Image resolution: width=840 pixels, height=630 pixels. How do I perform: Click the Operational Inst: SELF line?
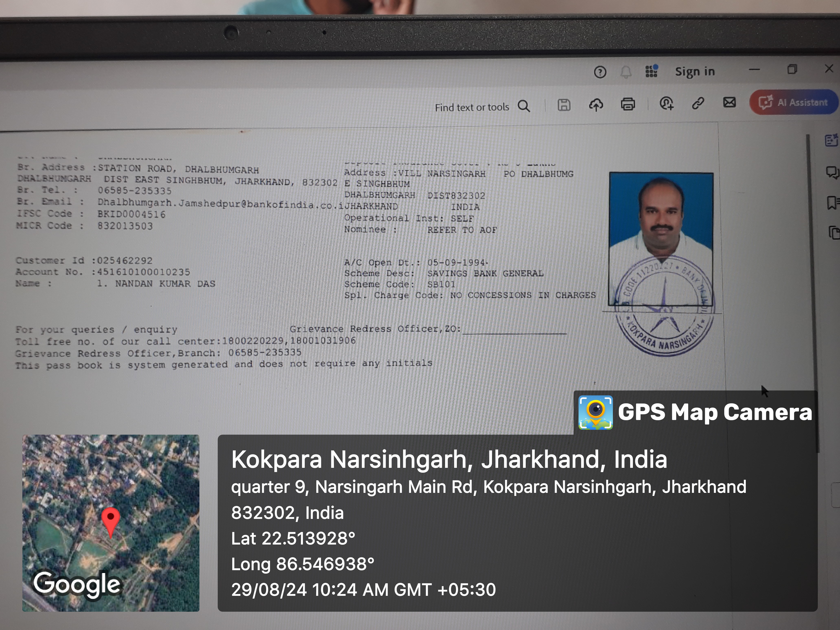(409, 218)
